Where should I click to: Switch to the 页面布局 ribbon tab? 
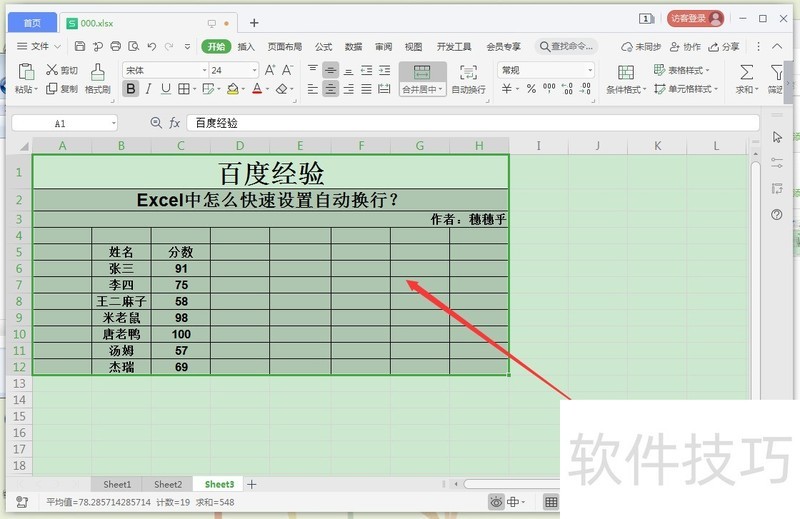coord(285,46)
